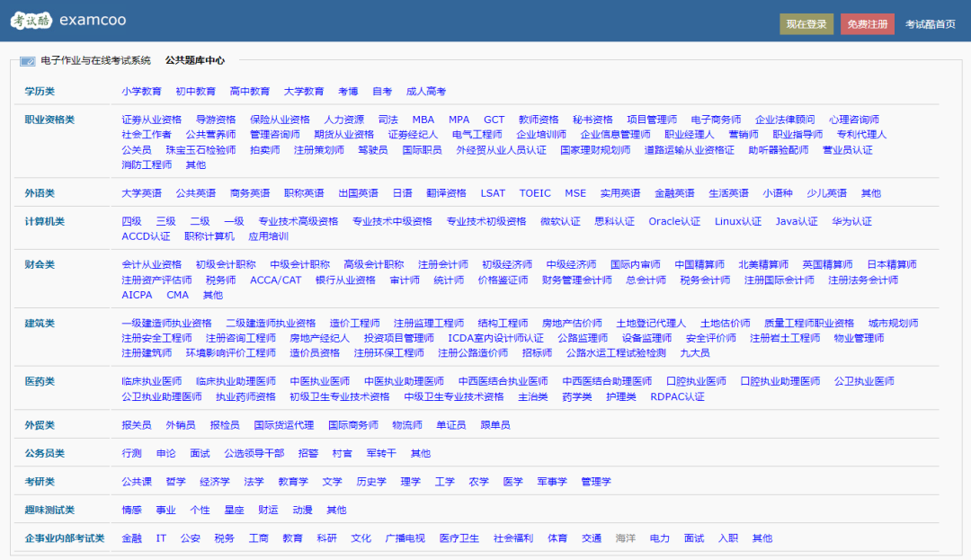Open 医疗卫生 link
This screenshot has width=971, height=560.
click(459, 538)
